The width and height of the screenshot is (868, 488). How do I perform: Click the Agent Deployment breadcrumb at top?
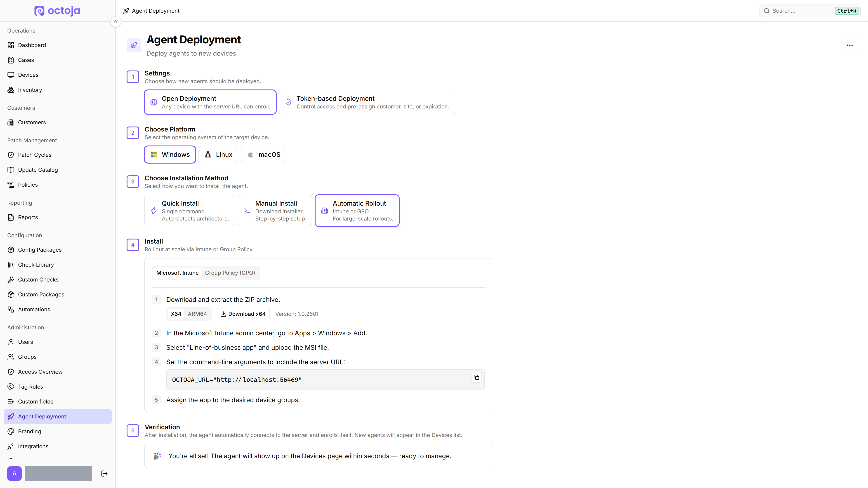tap(151, 11)
